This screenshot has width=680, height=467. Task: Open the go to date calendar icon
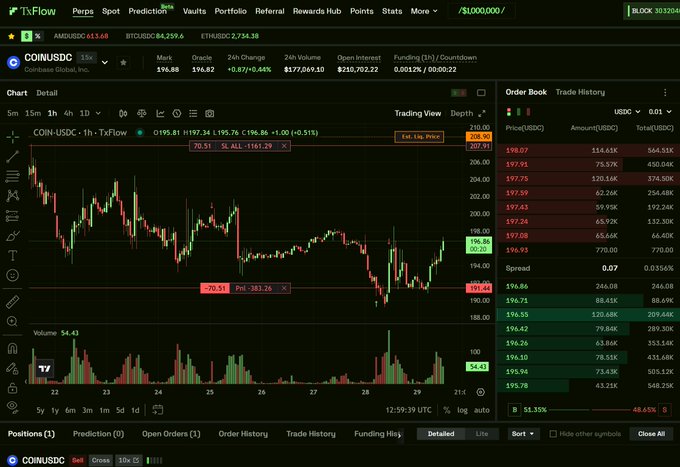(158, 410)
